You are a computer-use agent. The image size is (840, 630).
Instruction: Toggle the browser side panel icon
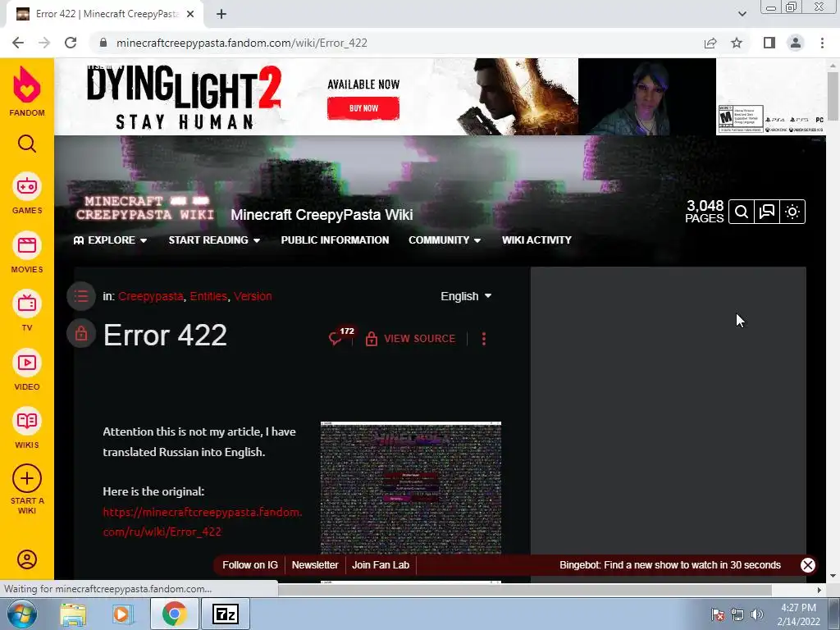[769, 43]
